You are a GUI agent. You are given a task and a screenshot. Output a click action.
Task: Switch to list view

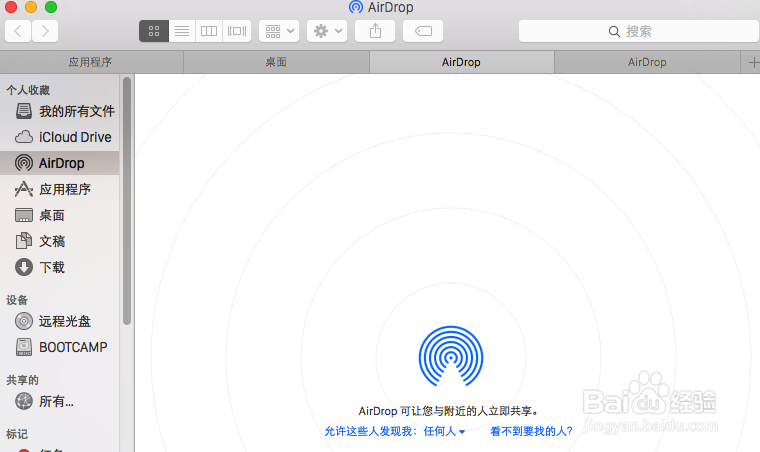(182, 31)
